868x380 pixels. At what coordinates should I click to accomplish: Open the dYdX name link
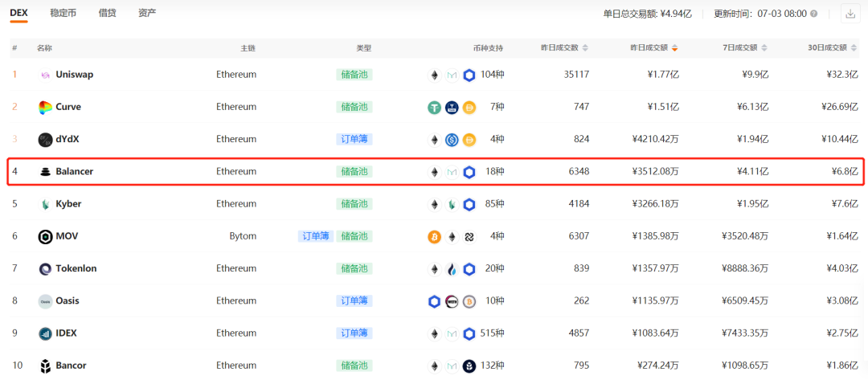67,140
